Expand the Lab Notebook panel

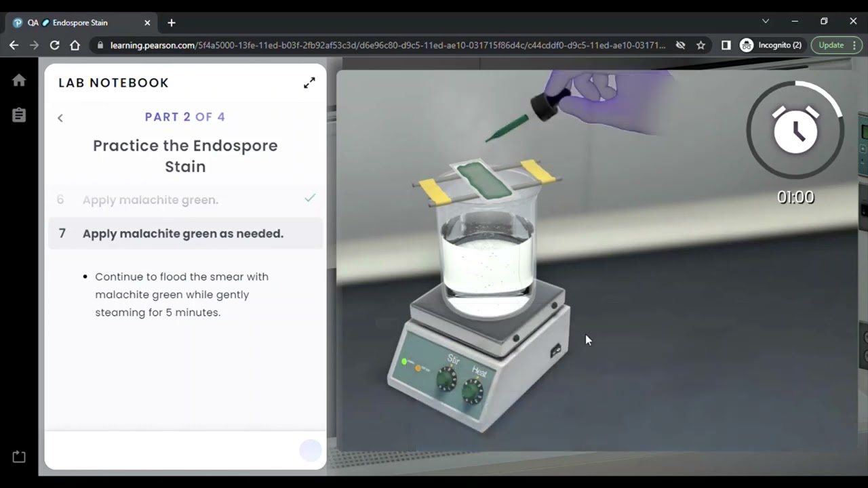pos(309,83)
